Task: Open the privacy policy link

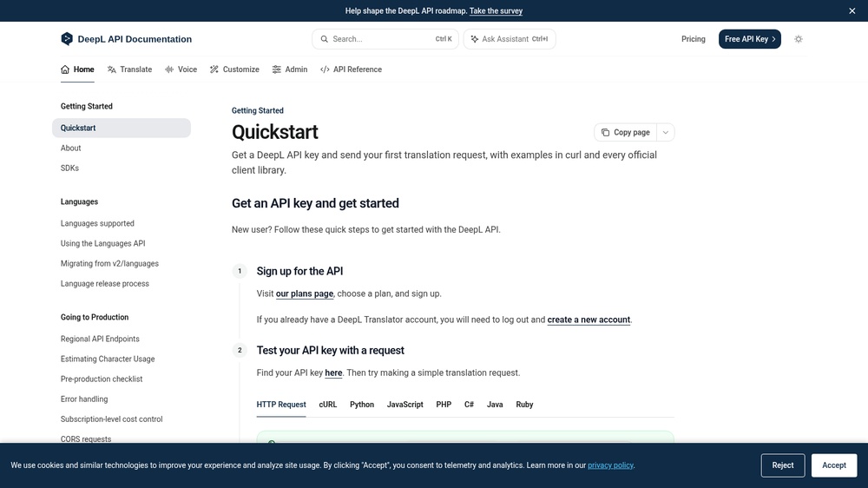Action: pos(610,465)
